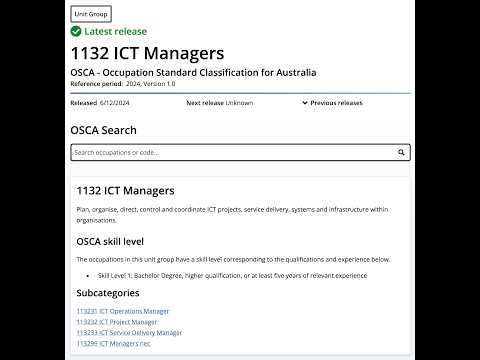Image resolution: width=480 pixels, height=360 pixels.
Task: Click the Next release Unknown text
Action: click(220, 103)
